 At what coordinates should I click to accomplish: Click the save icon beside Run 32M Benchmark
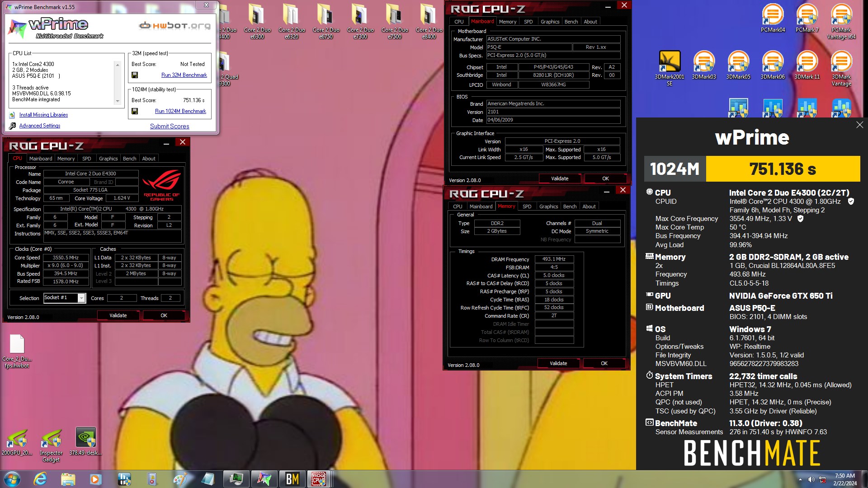click(135, 75)
